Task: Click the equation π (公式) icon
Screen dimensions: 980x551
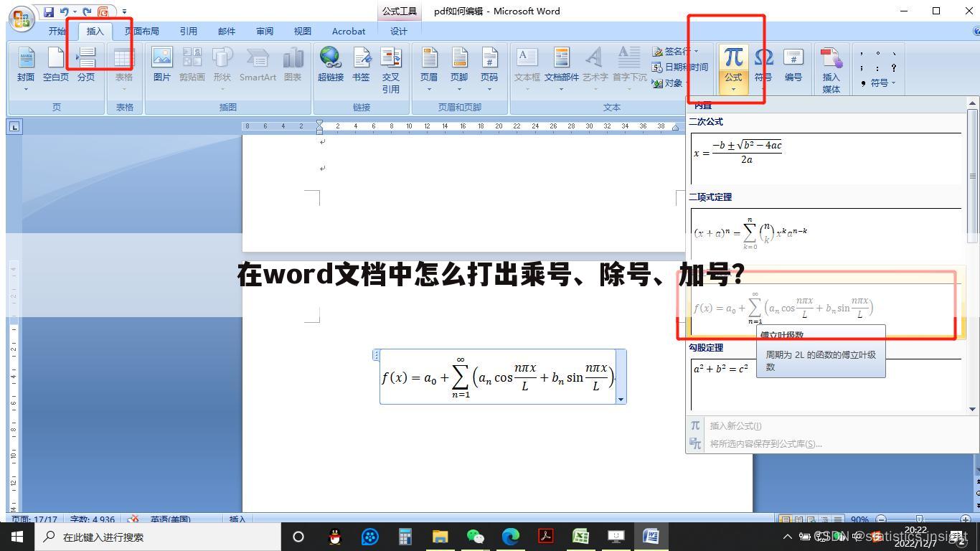Action: pyautogui.click(x=733, y=57)
